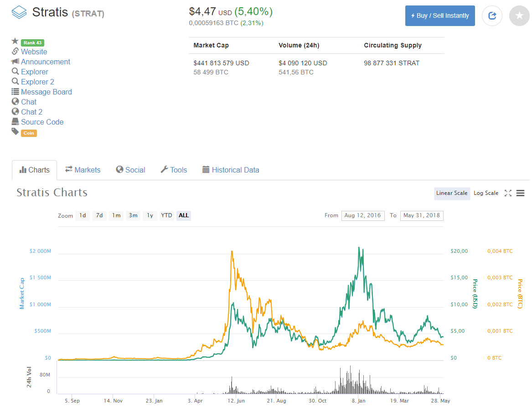Screen dimensions: 532x408
Task: Click the Stratis Charts heading
Action: coord(52,193)
